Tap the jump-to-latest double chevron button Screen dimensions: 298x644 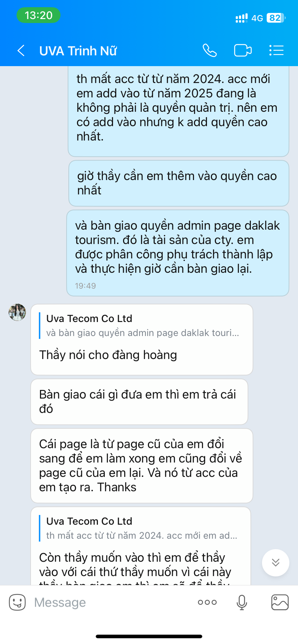click(276, 562)
